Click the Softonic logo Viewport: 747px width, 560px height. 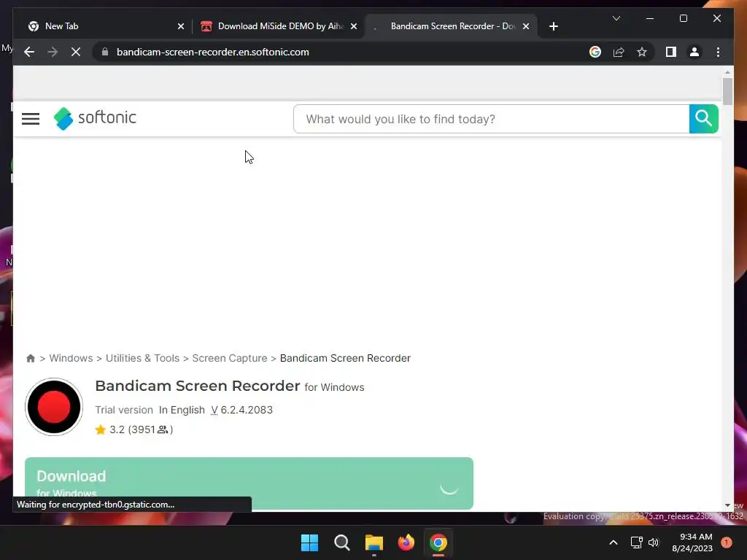pyautogui.click(x=96, y=118)
